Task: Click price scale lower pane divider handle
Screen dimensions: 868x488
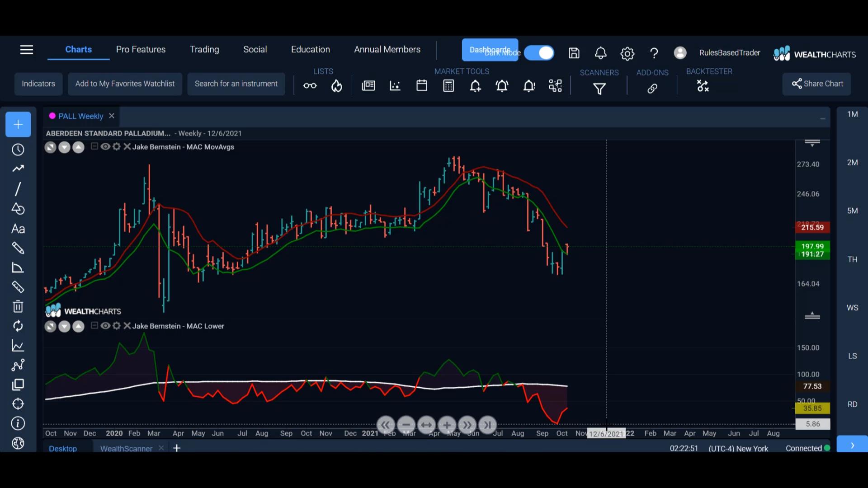Action: click(x=812, y=315)
